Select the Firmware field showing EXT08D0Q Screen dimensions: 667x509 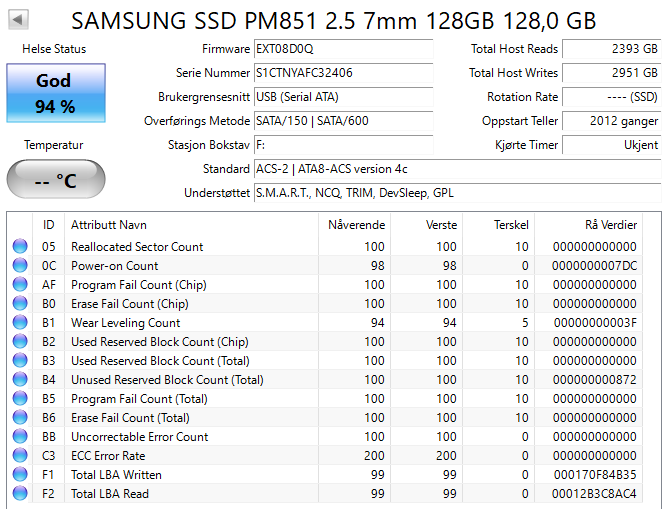coord(342,49)
